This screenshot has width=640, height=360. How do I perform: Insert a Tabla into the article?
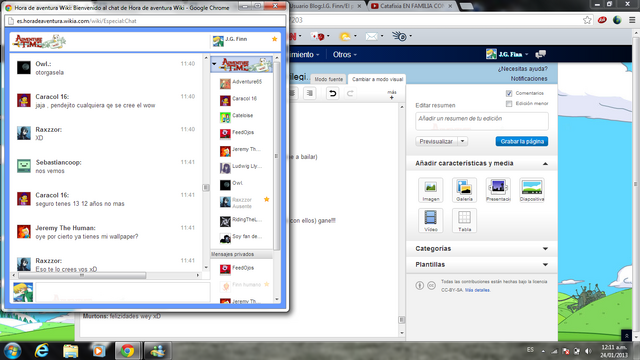(x=464, y=220)
